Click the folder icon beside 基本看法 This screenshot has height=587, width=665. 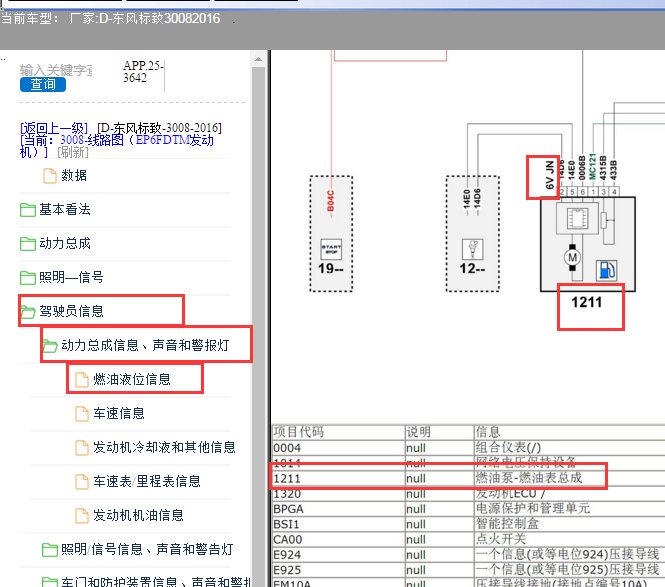point(28,210)
